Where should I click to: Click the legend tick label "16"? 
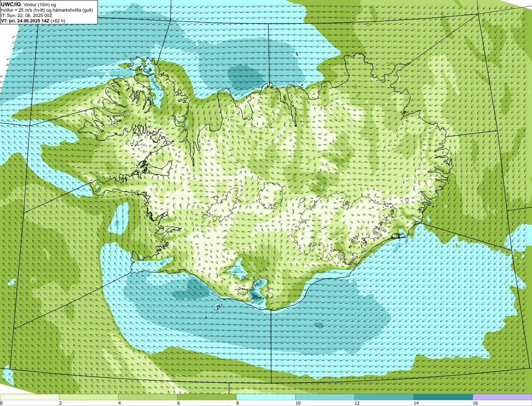(x=475, y=403)
